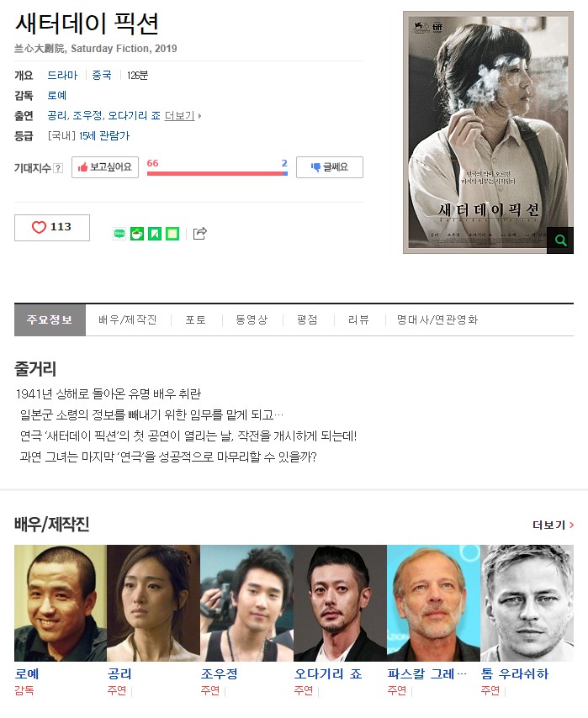Open the 공리 actress thumbnail photo
This screenshot has width=588, height=718.
click(x=154, y=603)
